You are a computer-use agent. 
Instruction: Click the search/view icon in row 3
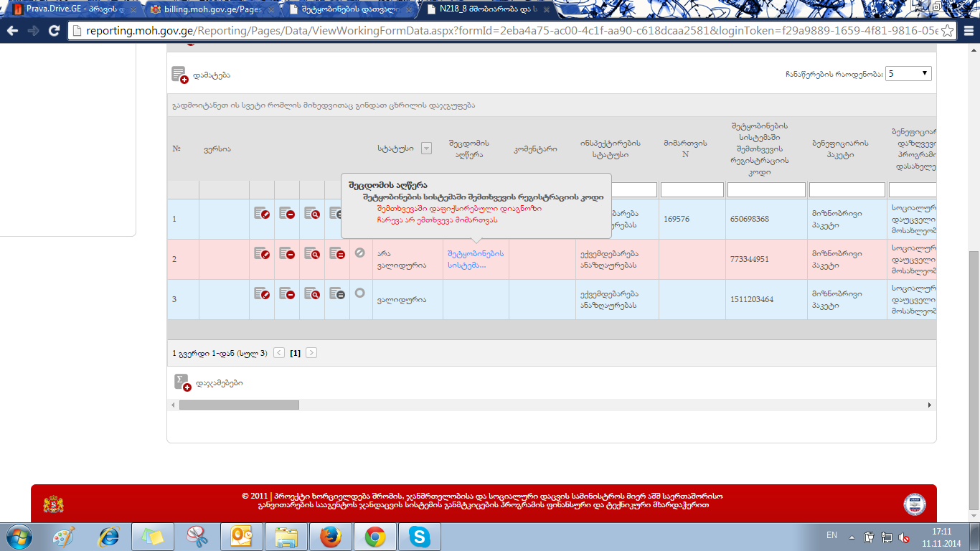coord(312,294)
